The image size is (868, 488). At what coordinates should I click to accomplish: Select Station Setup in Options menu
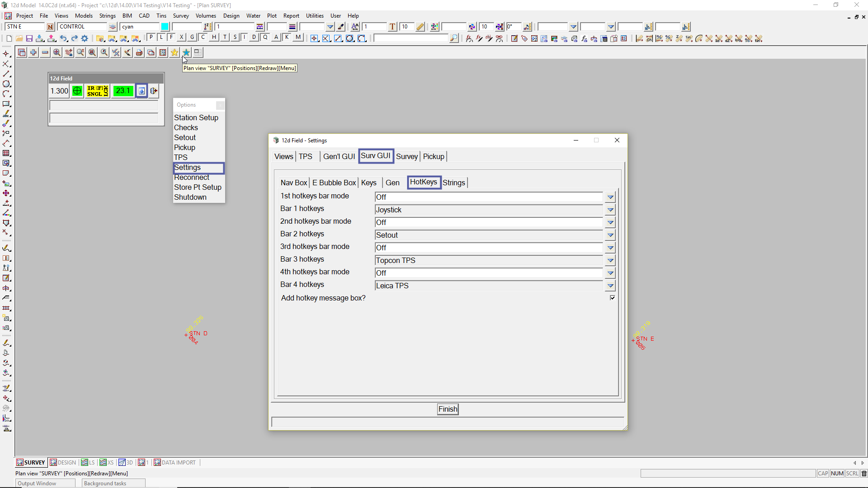click(x=196, y=117)
